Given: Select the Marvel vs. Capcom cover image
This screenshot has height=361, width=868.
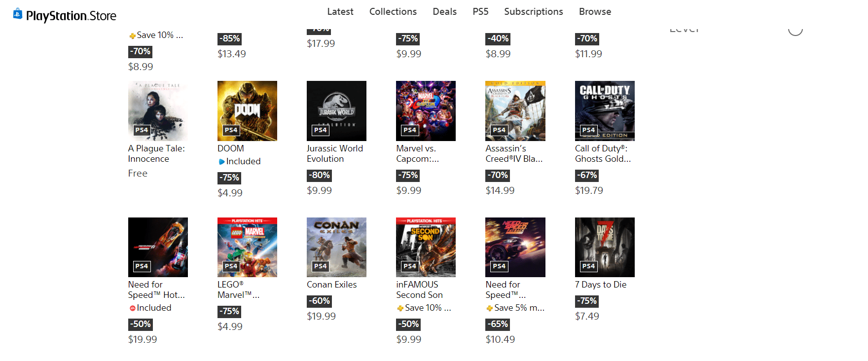Looking at the screenshot, I should pyautogui.click(x=426, y=110).
